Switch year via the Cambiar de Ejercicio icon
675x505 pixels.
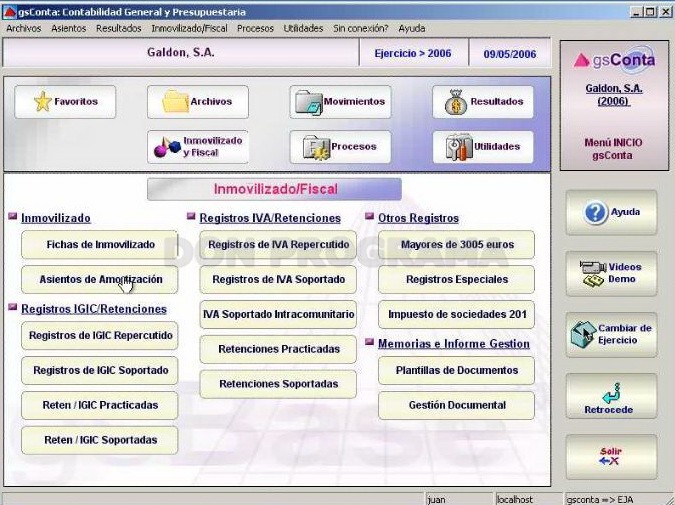[611, 335]
